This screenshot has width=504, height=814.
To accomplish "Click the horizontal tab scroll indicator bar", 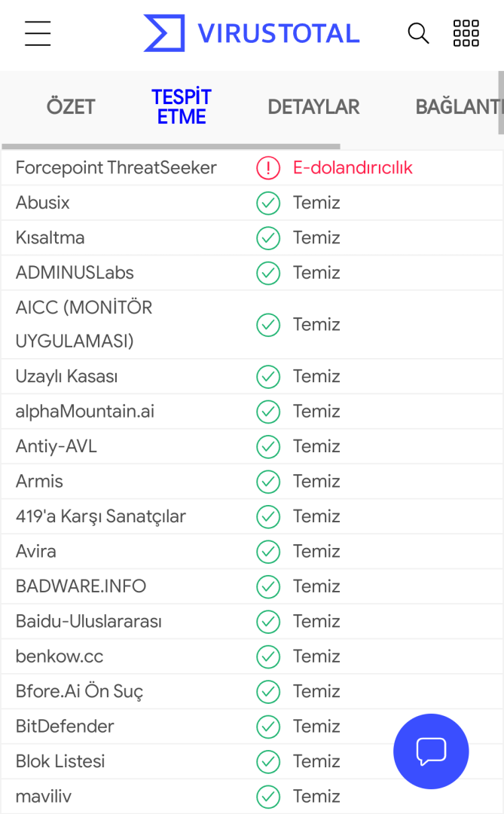I will click(171, 146).
